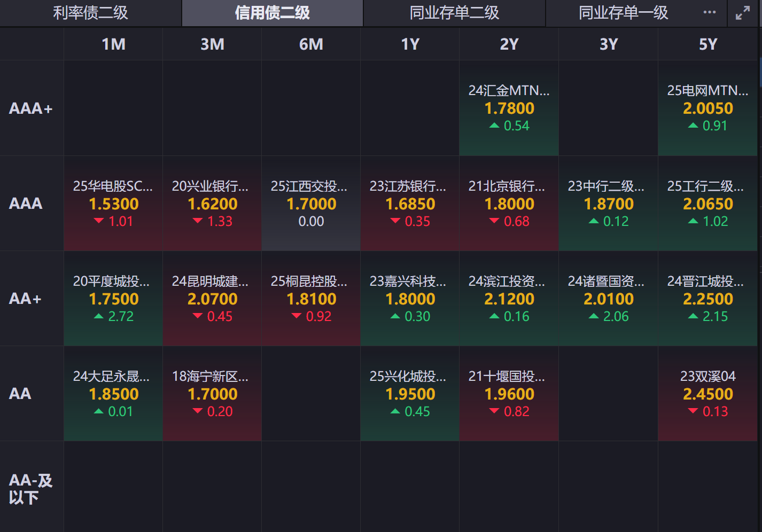Switch to the 利率债二级 tab

[x=90, y=13]
